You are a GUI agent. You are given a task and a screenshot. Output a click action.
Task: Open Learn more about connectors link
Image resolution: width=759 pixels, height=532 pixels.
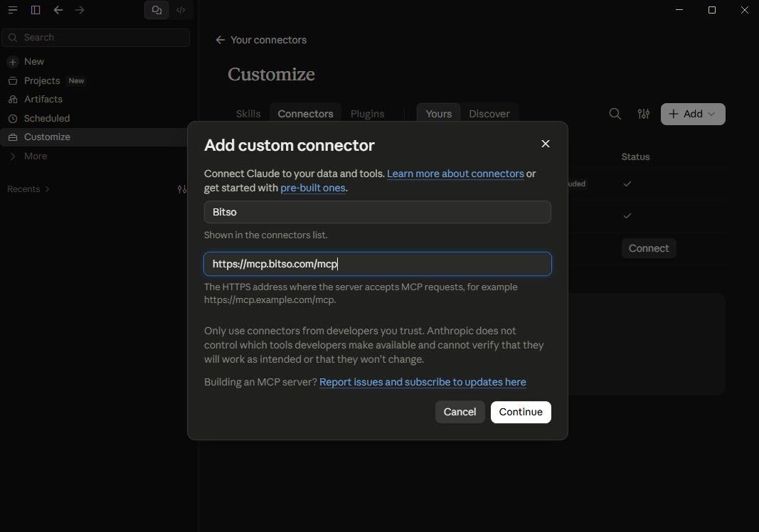click(455, 174)
